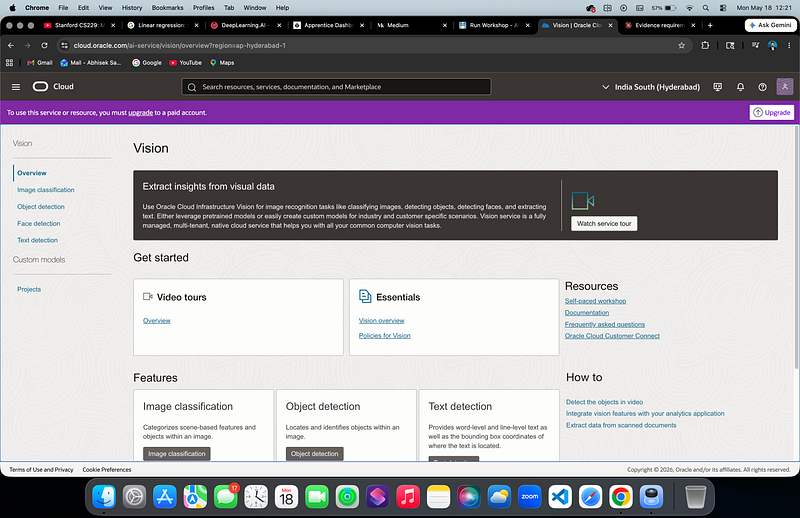Click Watch service tour button
This screenshot has height=518, width=800.
pyautogui.click(x=604, y=224)
